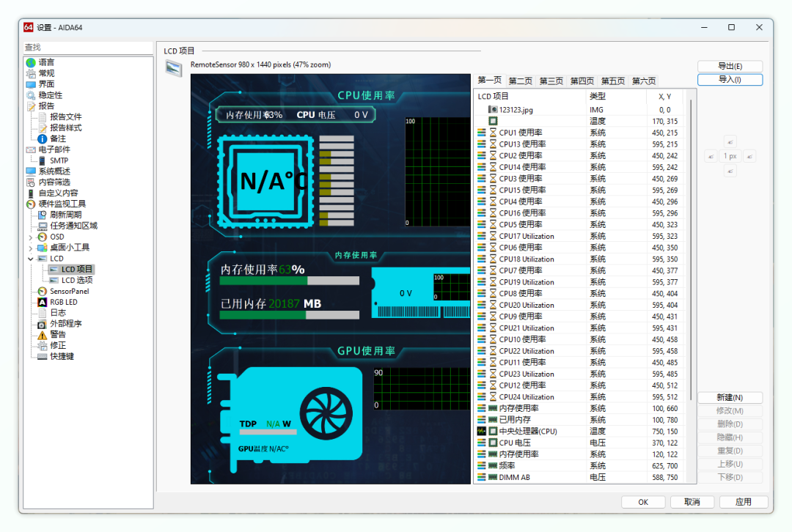Screen dimensions: 792x532
Task: Select the camera icon beside 123123.jpg
Action: (493, 109)
